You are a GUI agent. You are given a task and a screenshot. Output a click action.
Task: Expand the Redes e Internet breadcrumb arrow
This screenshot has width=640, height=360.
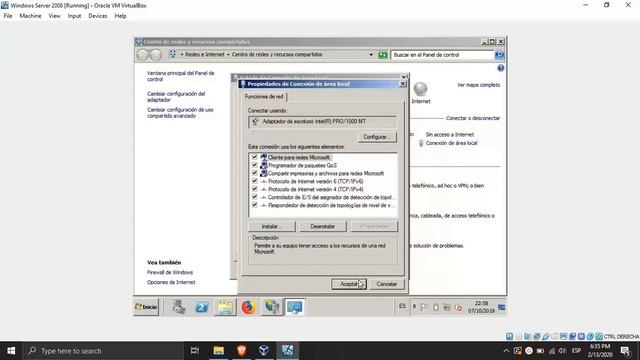pos(228,55)
